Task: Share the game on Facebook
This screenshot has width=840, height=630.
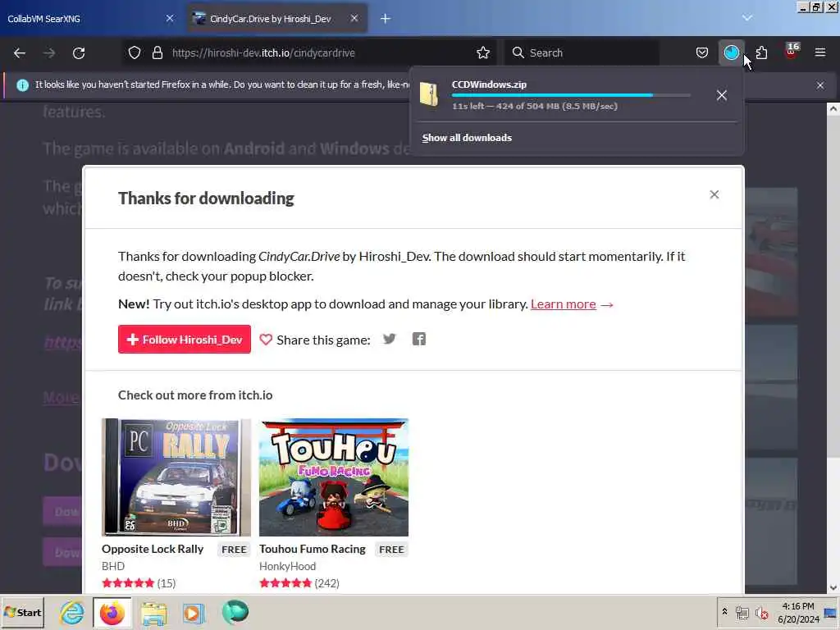Action: [x=419, y=339]
